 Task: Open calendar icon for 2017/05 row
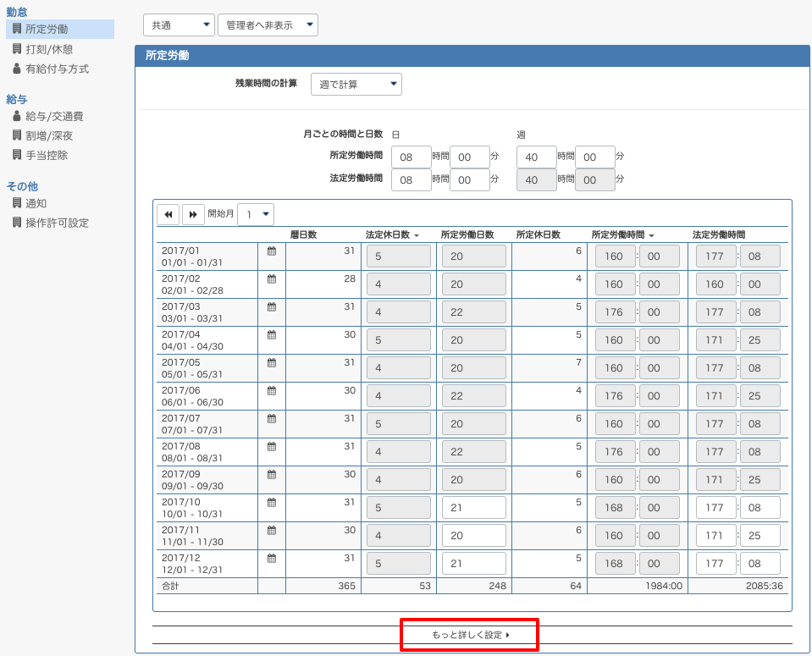(271, 363)
